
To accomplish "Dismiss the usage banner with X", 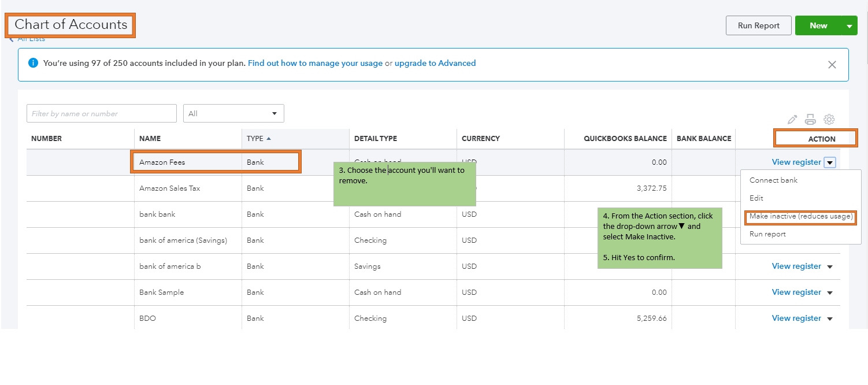I will 832,65.
